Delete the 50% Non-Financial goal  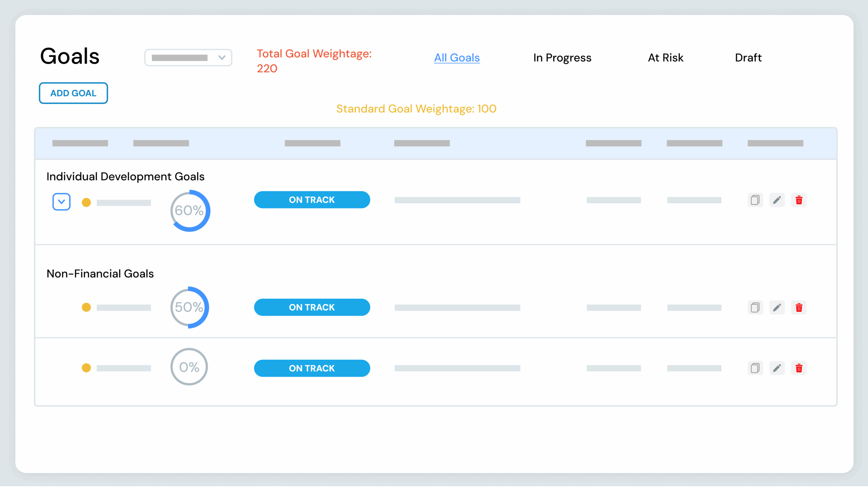click(799, 307)
